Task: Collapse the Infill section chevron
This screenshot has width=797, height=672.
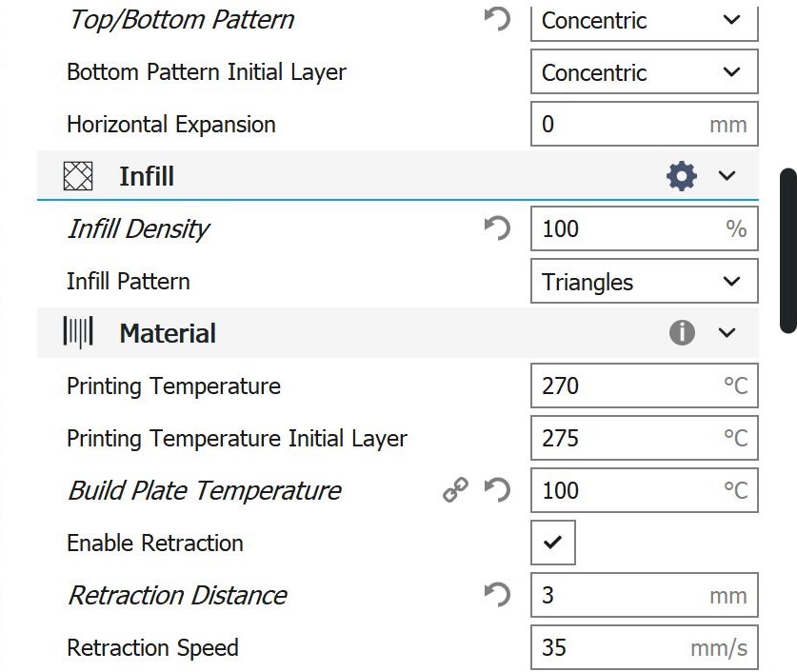Action: coord(727,176)
